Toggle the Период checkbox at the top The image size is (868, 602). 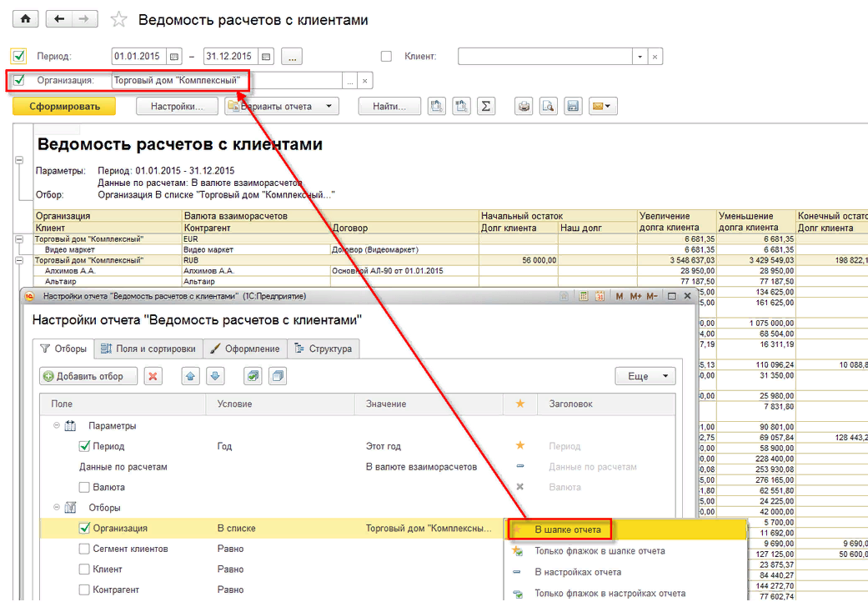click(18, 57)
